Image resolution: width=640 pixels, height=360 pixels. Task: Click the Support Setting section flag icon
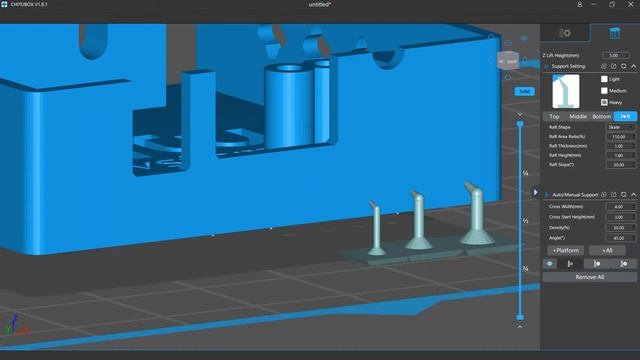pyautogui.click(x=547, y=66)
